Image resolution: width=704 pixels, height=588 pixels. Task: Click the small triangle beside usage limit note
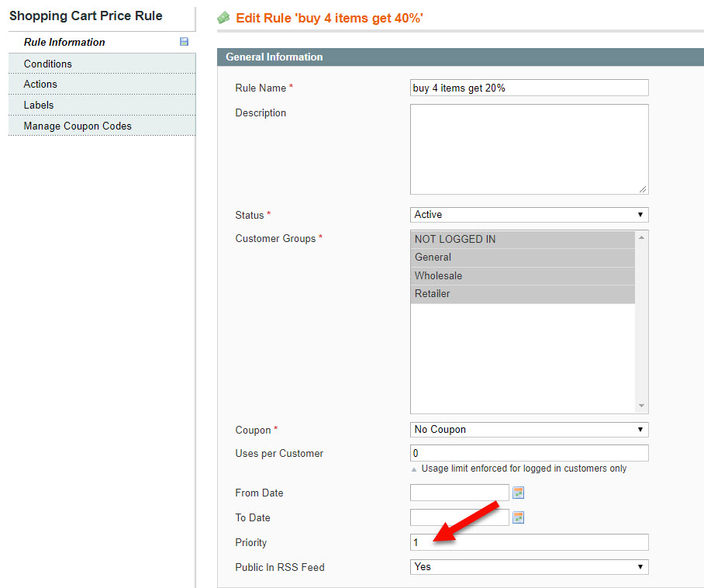click(x=414, y=469)
